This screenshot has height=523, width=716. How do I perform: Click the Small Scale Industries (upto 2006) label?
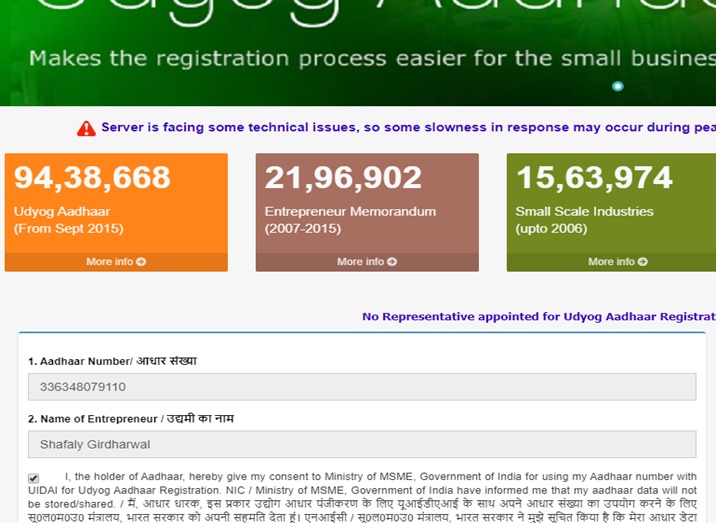(x=584, y=220)
